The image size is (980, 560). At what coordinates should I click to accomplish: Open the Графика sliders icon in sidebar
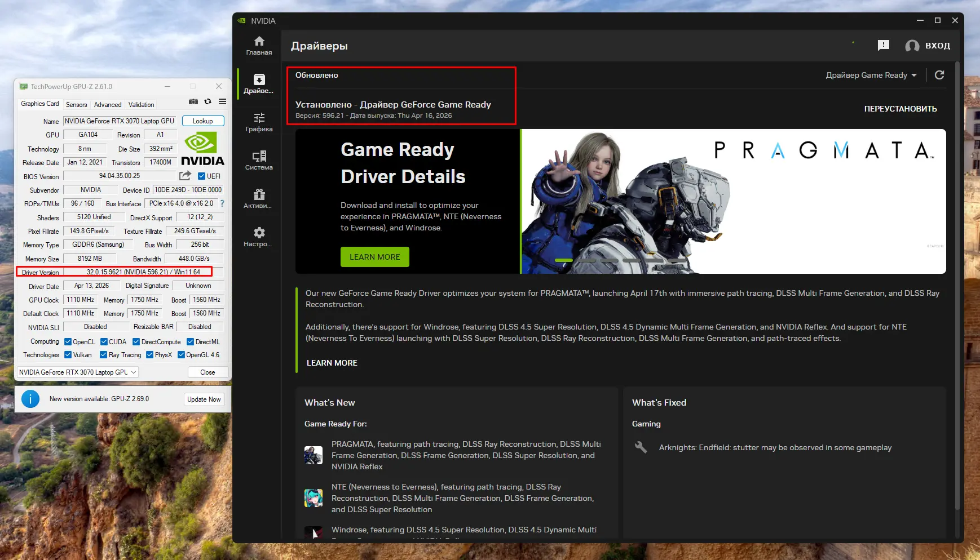[x=259, y=118]
